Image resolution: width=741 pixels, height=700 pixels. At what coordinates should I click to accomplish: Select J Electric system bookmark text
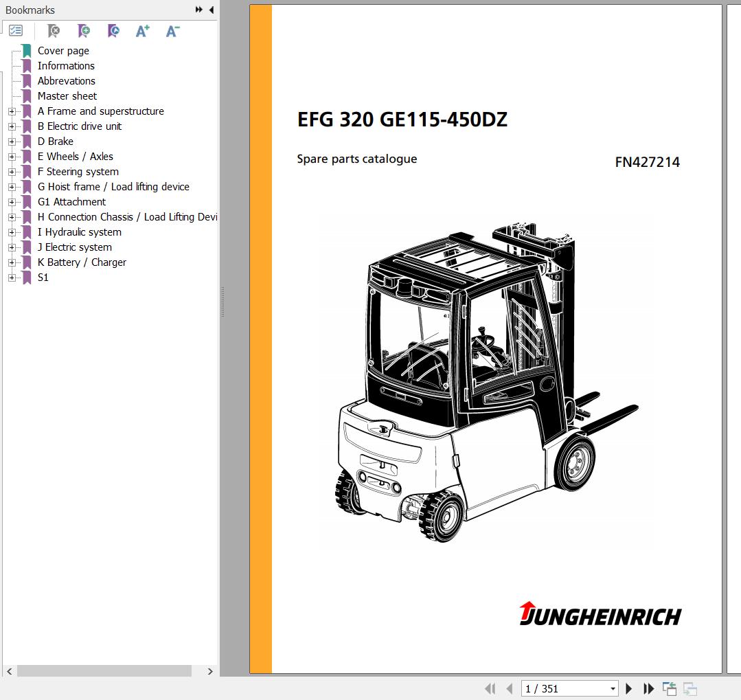tap(75, 247)
